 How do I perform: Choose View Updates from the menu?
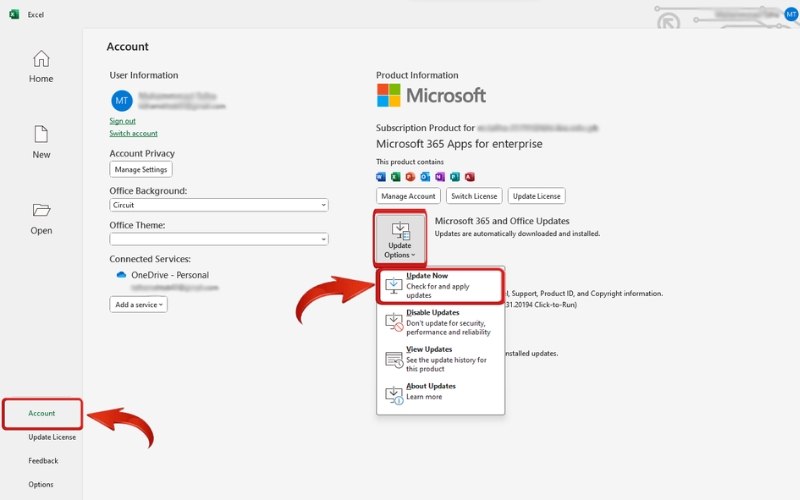(441, 359)
